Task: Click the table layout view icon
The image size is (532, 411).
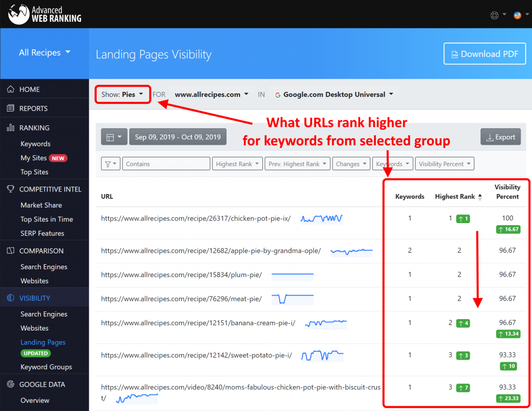Action: pyautogui.click(x=114, y=137)
